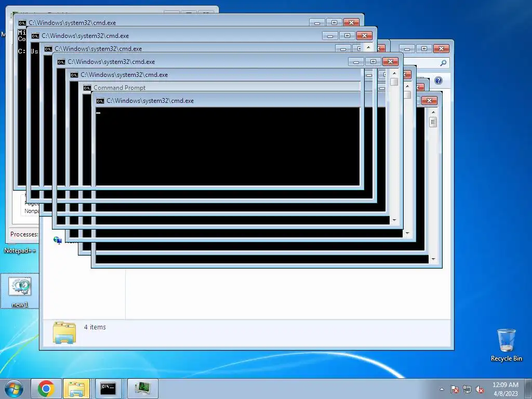Select the Notepad++ desktop shortcut label
Image resolution: width=532 pixels, height=399 pixels.
tap(20, 250)
